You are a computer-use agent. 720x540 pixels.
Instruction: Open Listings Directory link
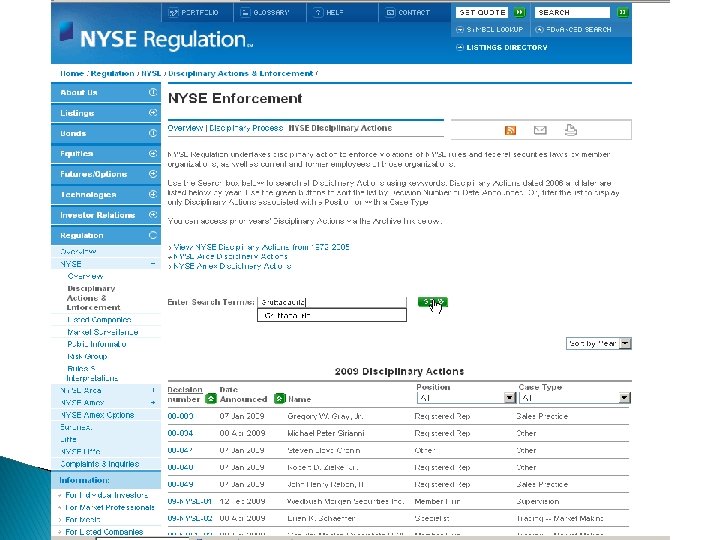click(502, 47)
